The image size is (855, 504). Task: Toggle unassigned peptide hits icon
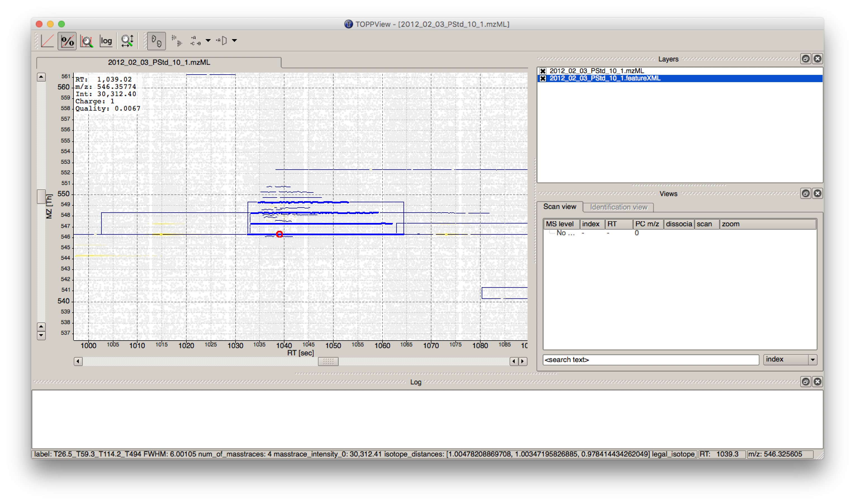click(x=222, y=41)
